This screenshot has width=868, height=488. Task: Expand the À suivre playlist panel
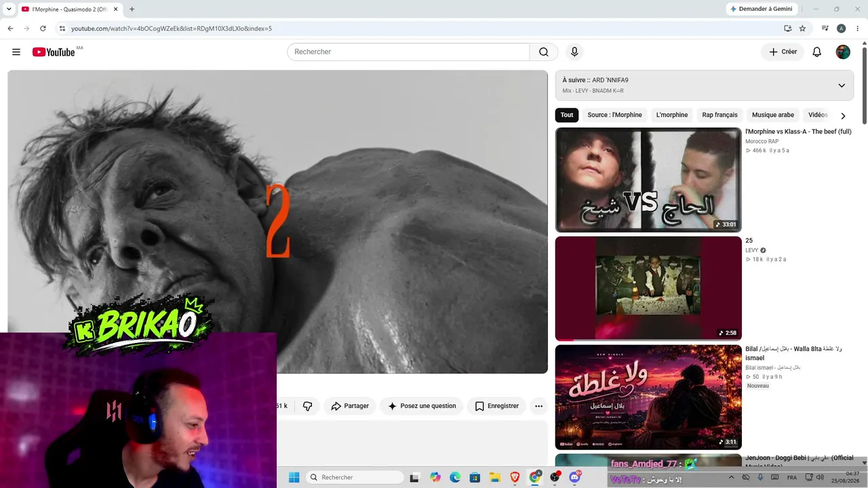[842, 85]
